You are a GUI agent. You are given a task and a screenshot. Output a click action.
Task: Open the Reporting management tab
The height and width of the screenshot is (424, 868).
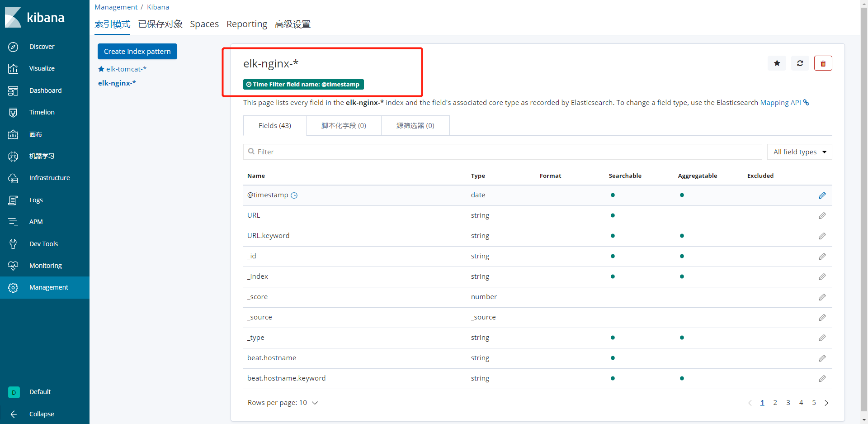pos(246,24)
